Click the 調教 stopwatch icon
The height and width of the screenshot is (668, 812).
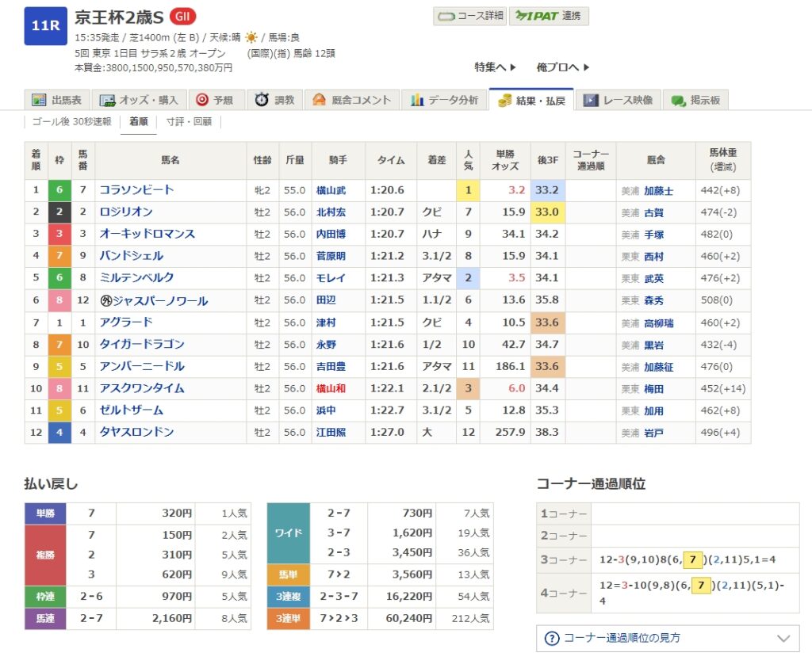[x=261, y=100]
